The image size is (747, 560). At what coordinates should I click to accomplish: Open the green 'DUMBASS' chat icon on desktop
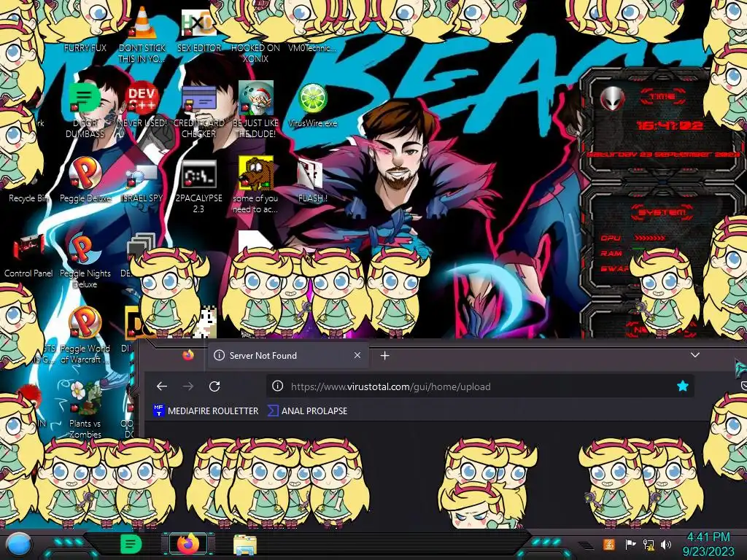click(x=85, y=109)
